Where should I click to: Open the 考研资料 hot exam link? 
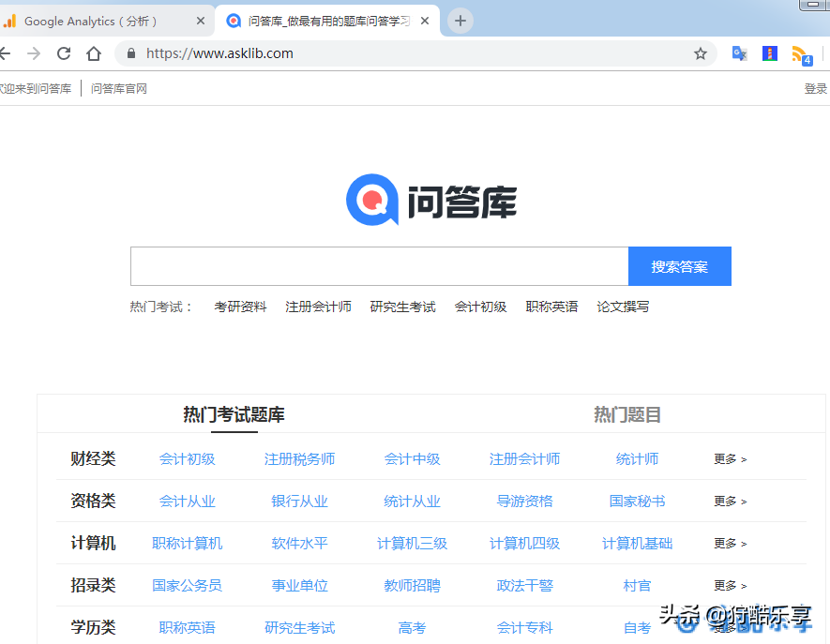[x=240, y=307]
